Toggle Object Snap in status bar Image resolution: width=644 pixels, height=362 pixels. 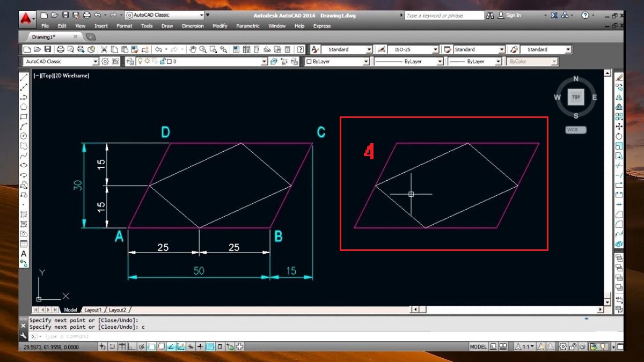(151, 346)
